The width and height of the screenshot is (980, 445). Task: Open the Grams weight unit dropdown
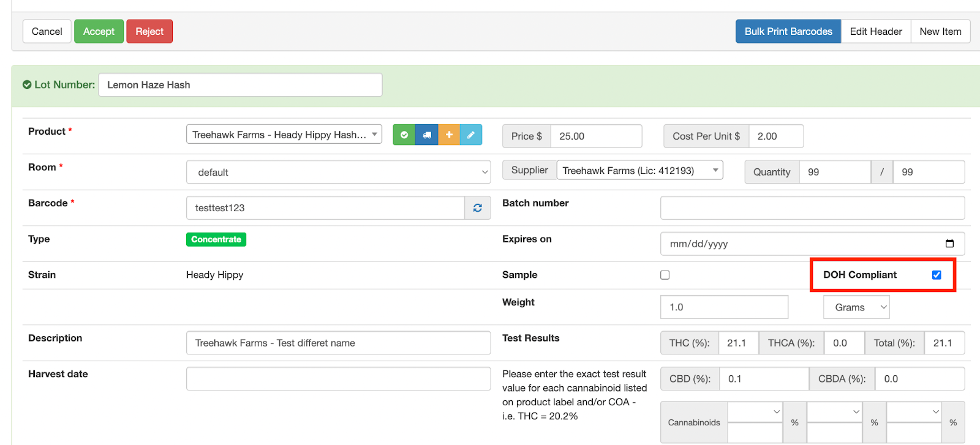pyautogui.click(x=856, y=307)
